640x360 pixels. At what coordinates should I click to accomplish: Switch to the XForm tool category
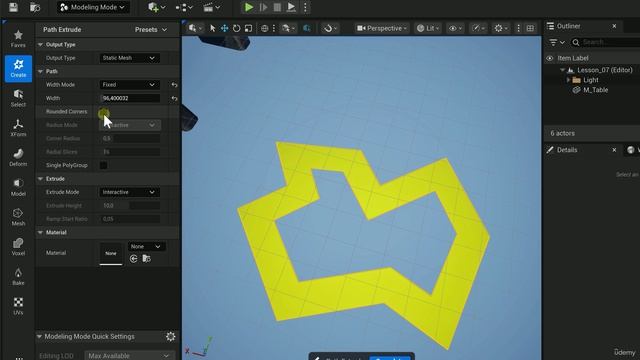click(18, 128)
